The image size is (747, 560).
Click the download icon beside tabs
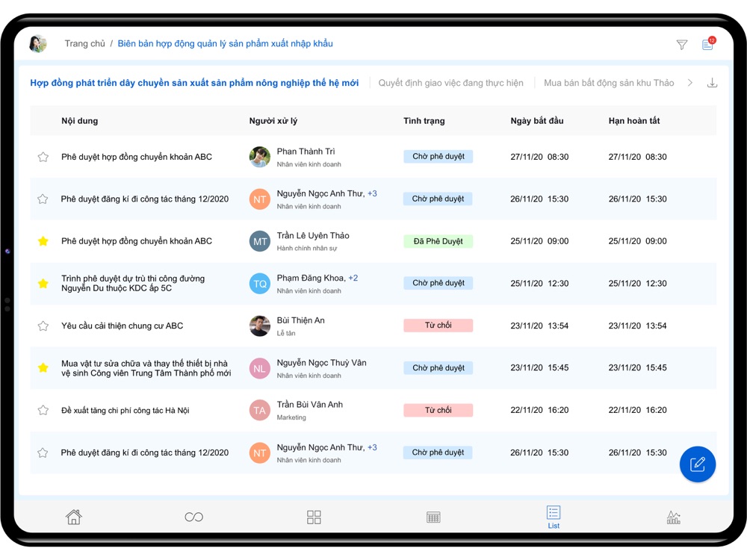[712, 83]
